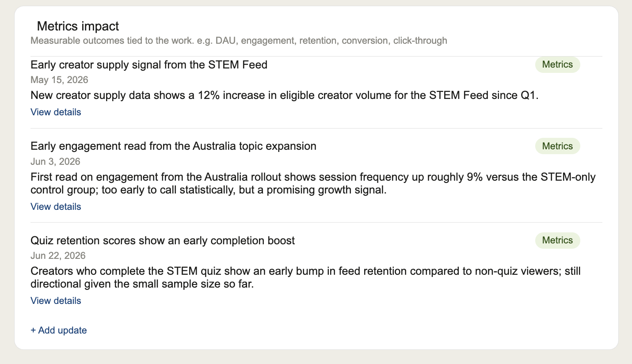This screenshot has width=632, height=364.
Task: Click the Jun 3, 2026 date
Action: click(x=55, y=162)
